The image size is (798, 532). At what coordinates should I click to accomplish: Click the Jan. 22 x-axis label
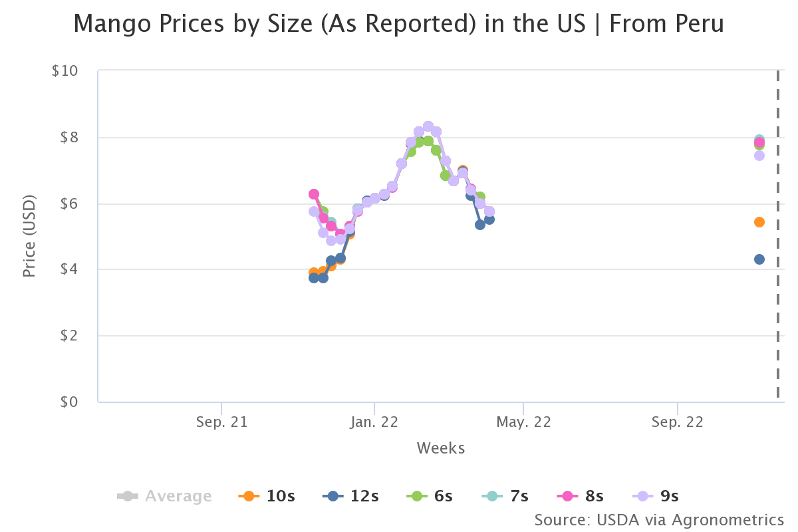click(374, 421)
